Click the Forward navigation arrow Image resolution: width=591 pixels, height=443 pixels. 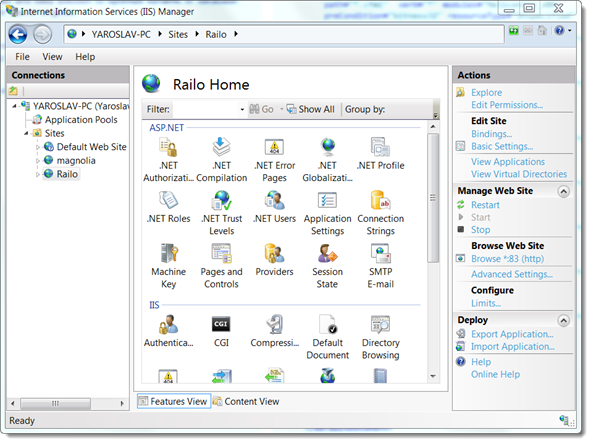click(x=42, y=35)
